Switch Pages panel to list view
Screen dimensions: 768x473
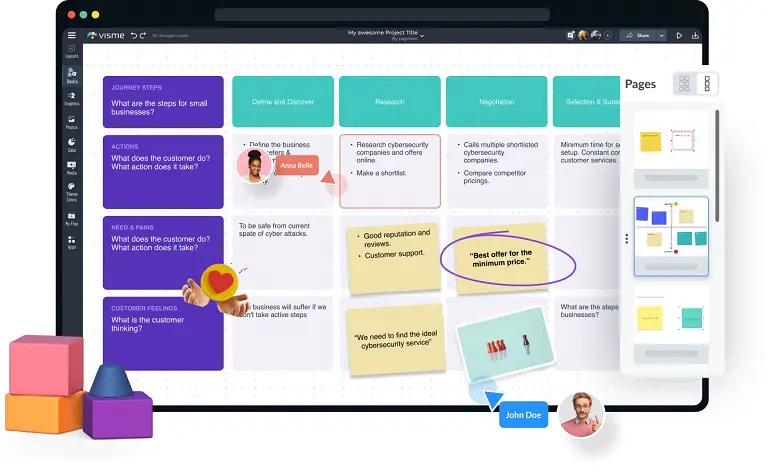coord(707,84)
